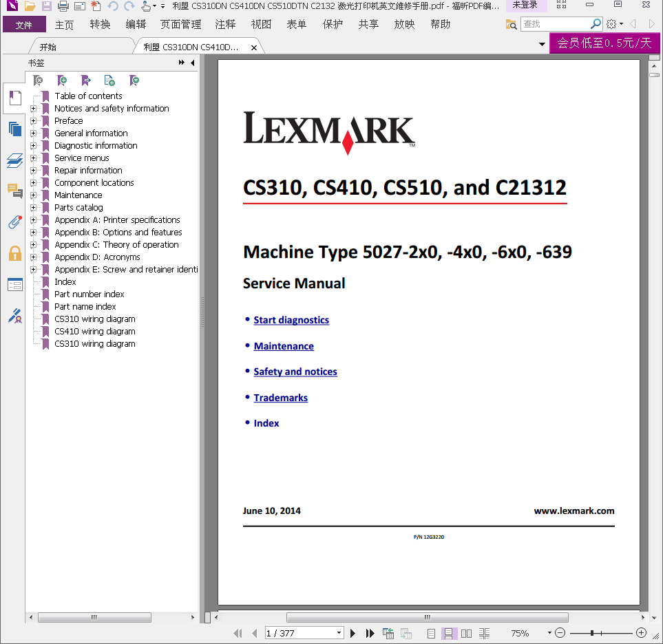This screenshot has width=663, height=644.
Task: Expand all bookmarks with the double-arrow icon
Action: coord(181,63)
